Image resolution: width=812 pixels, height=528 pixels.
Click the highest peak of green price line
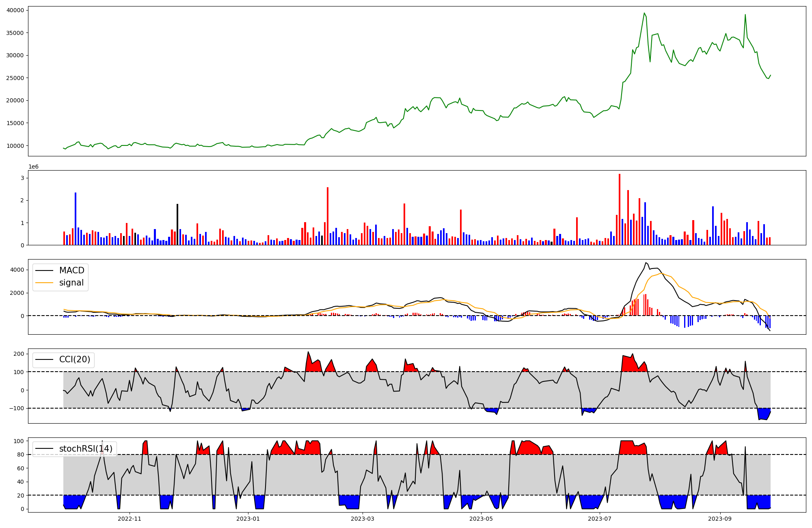(644, 13)
